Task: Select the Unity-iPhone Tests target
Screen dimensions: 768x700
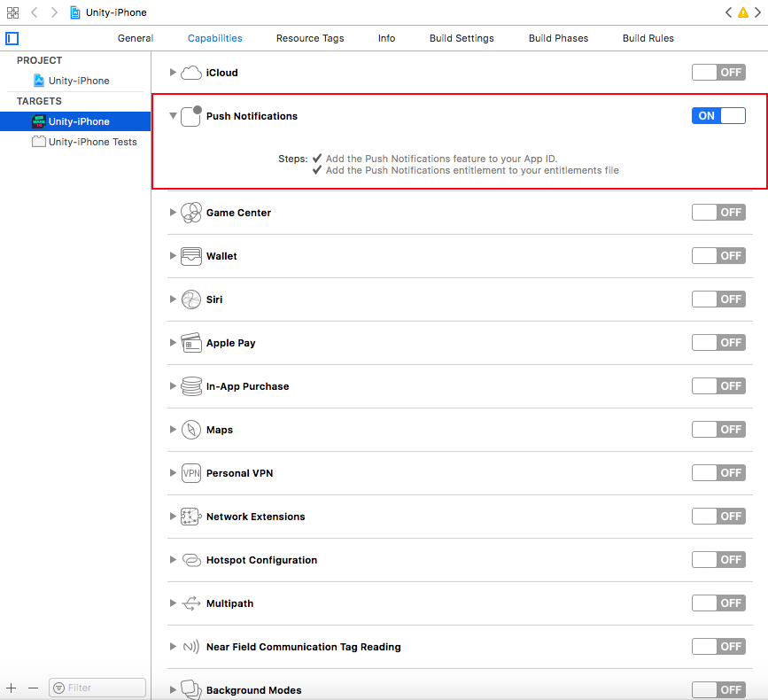Action: pos(75,142)
